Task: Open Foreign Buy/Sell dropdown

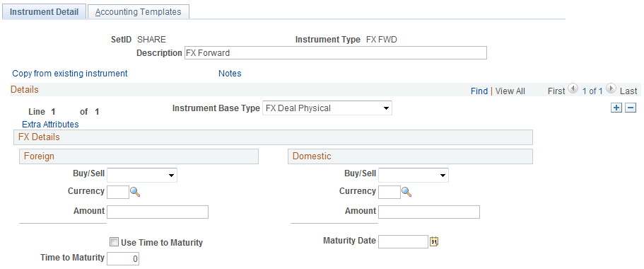Action: (x=141, y=175)
